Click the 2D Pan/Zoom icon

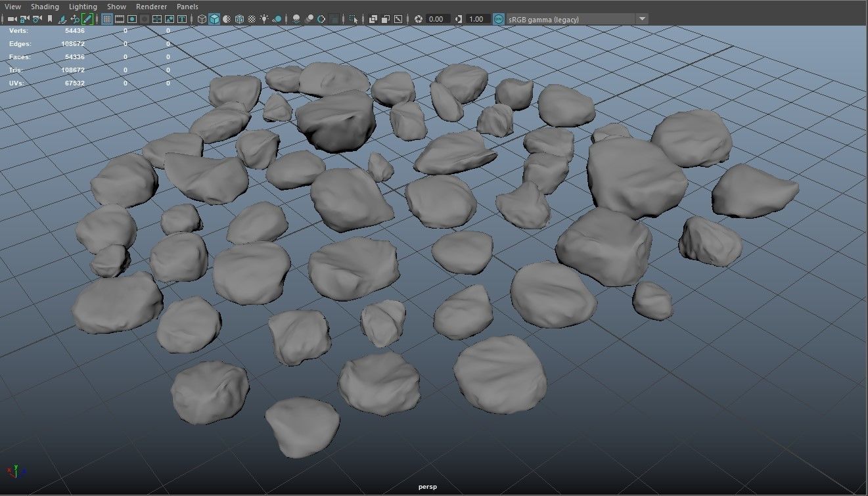[x=75, y=19]
